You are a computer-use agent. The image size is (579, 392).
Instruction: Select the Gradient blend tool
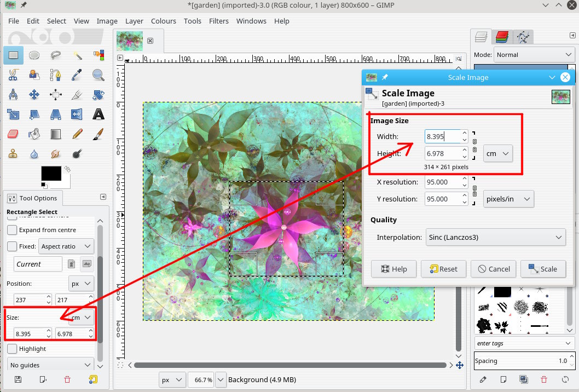pos(56,134)
